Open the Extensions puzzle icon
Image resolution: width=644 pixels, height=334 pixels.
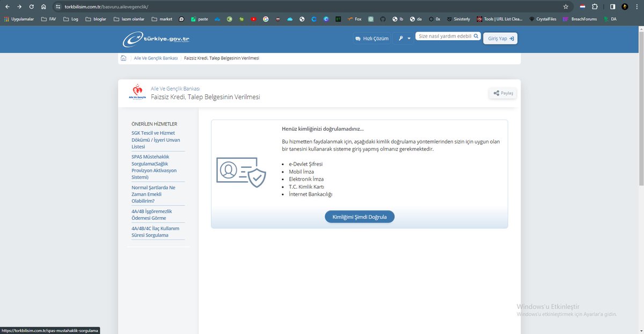[595, 7]
